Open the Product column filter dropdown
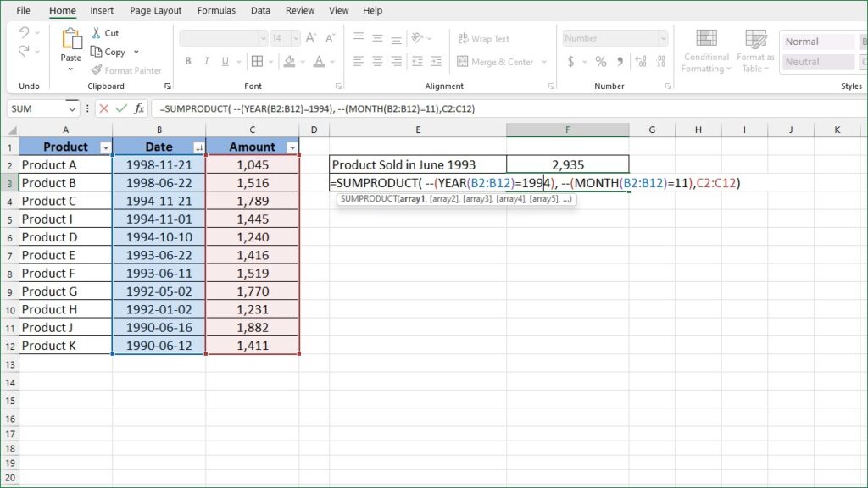The height and width of the screenshot is (488, 868). (105, 147)
